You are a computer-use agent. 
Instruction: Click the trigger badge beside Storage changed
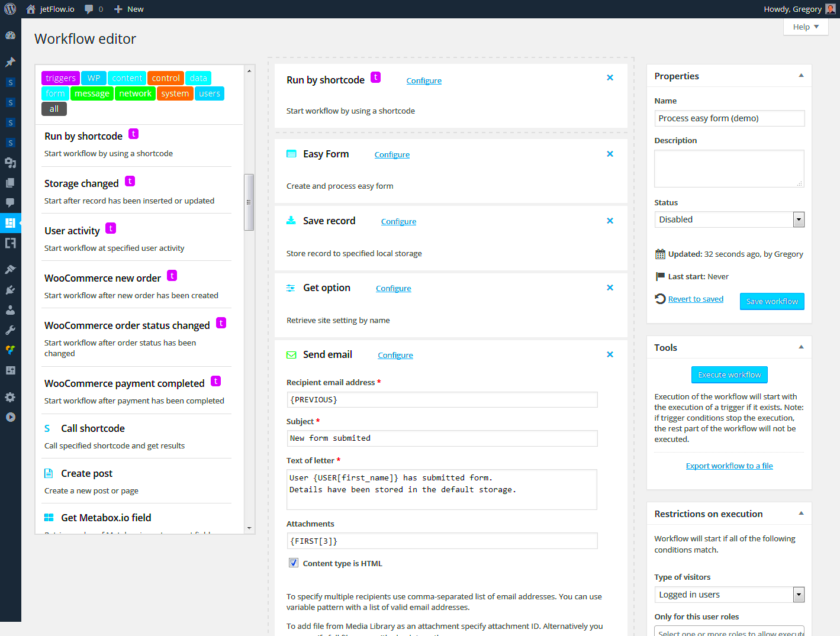coord(130,181)
